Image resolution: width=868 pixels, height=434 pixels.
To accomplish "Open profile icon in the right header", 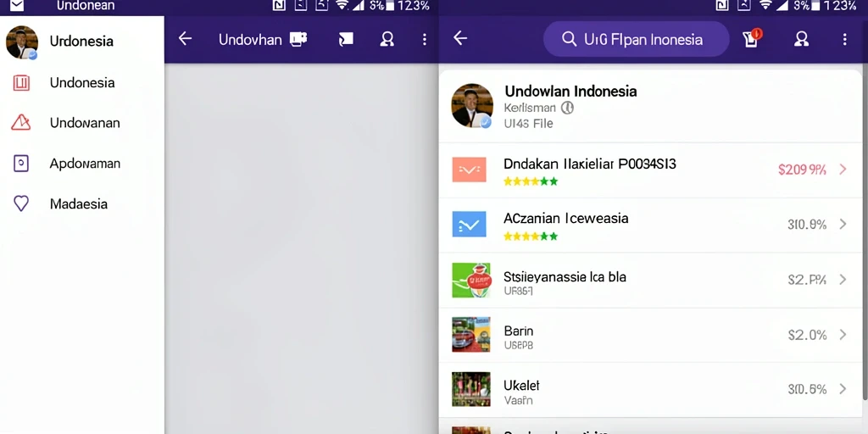I will pos(801,39).
